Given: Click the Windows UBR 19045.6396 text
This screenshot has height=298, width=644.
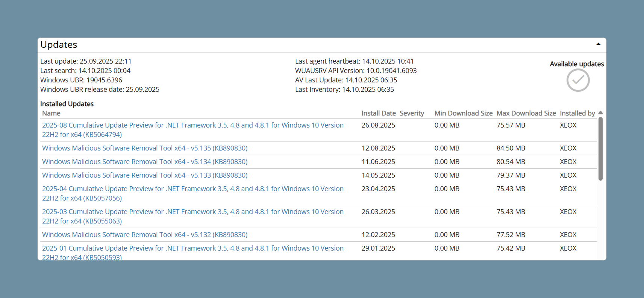Looking at the screenshot, I should [81, 80].
